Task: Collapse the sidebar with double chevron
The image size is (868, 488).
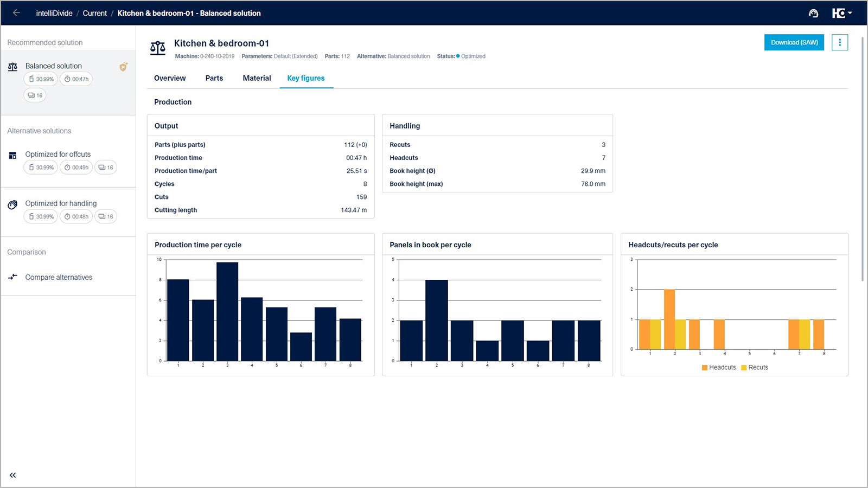Action: pyautogui.click(x=13, y=475)
